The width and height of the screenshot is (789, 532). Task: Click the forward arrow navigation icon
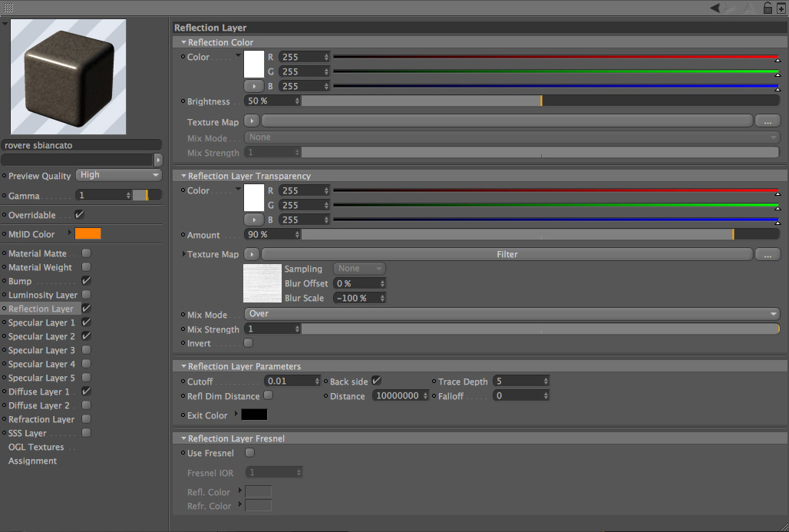click(x=731, y=8)
